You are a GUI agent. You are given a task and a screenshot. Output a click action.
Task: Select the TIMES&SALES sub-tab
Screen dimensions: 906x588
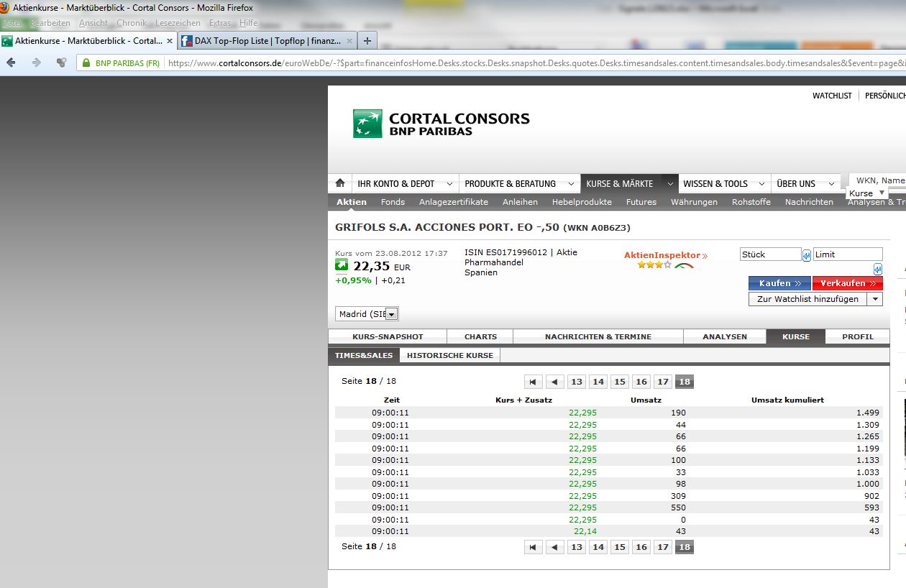point(364,355)
